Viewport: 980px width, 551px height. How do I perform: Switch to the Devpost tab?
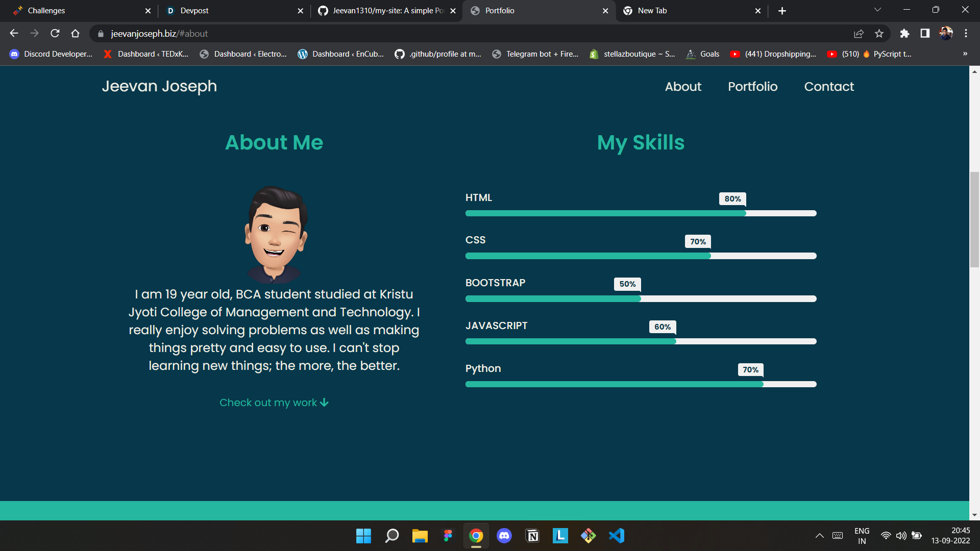click(194, 11)
